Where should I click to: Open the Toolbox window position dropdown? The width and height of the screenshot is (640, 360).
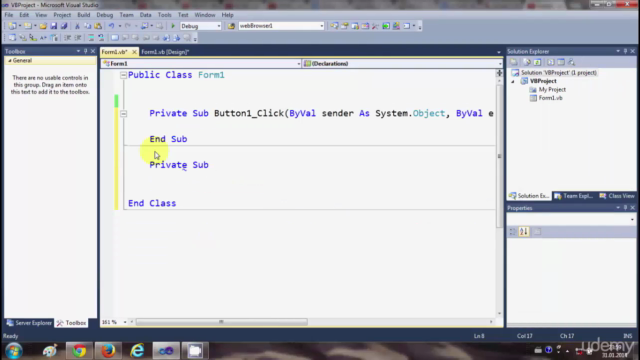tap(78, 51)
